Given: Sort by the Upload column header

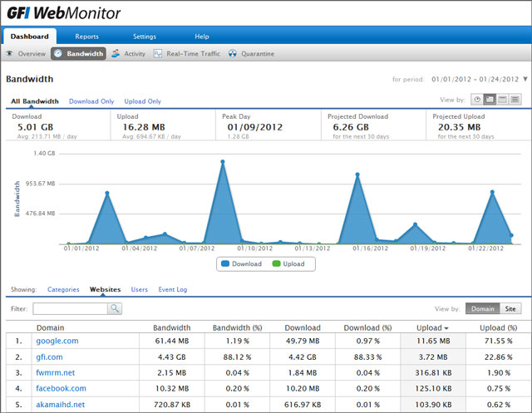Looking at the screenshot, I should coord(429,327).
